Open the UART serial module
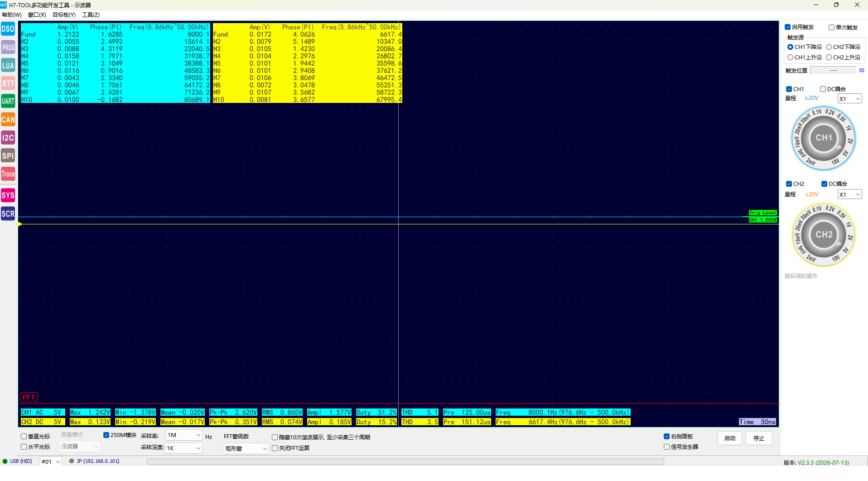Screen dimensions: 868x481 click(8, 101)
